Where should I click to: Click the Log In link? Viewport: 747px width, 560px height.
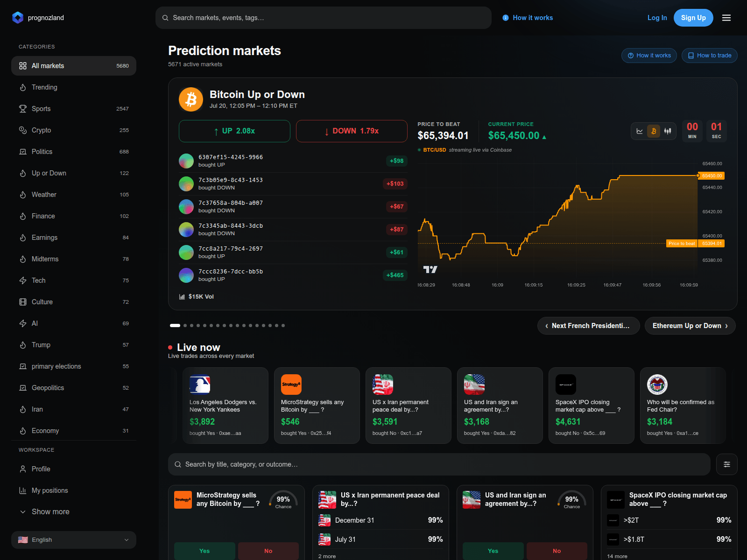(x=657, y=18)
